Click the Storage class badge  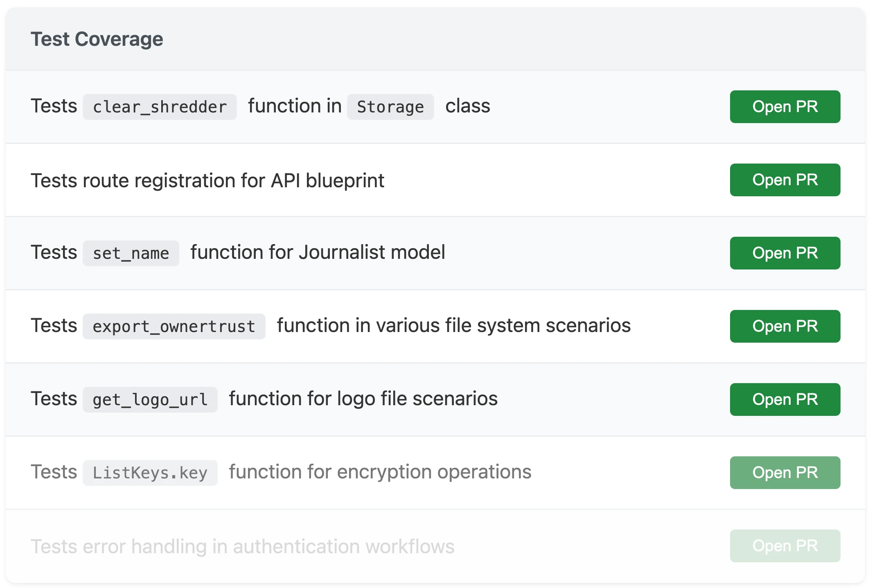coord(390,107)
